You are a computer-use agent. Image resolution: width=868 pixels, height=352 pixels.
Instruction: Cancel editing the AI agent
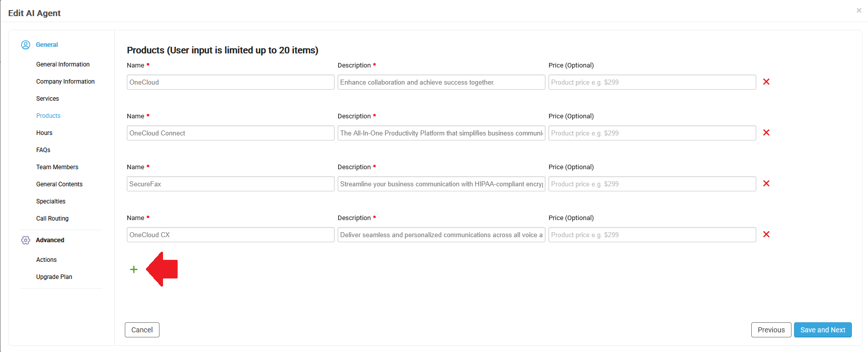coord(142,330)
